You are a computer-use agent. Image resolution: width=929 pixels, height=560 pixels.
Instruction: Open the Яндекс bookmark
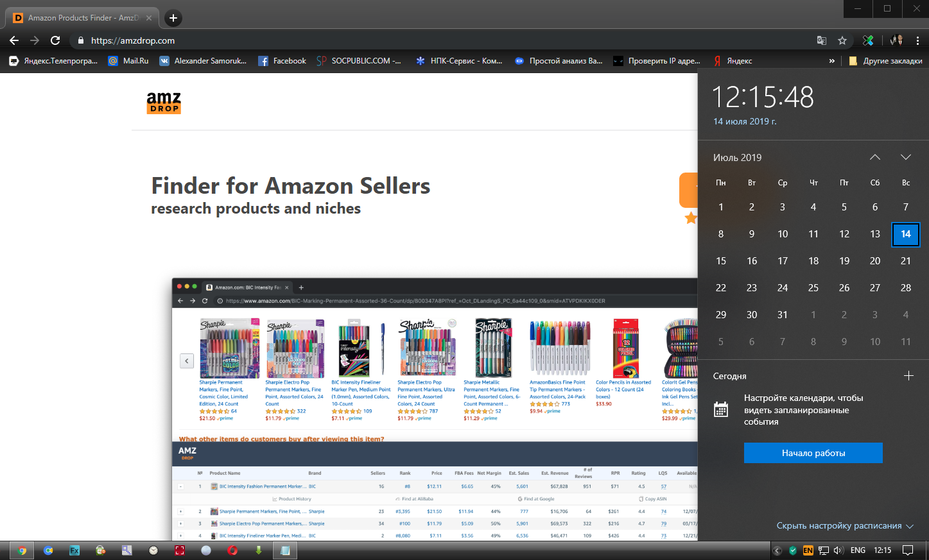[x=733, y=61]
